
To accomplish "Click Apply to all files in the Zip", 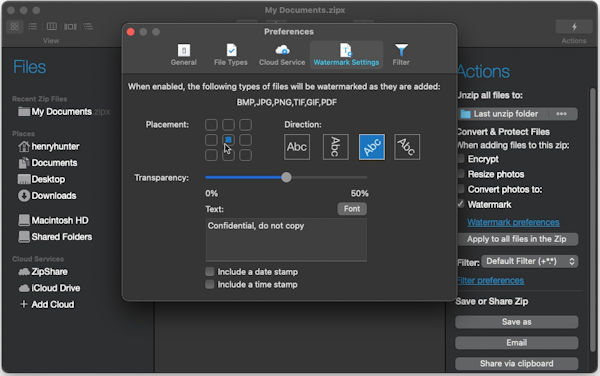I will (x=517, y=239).
